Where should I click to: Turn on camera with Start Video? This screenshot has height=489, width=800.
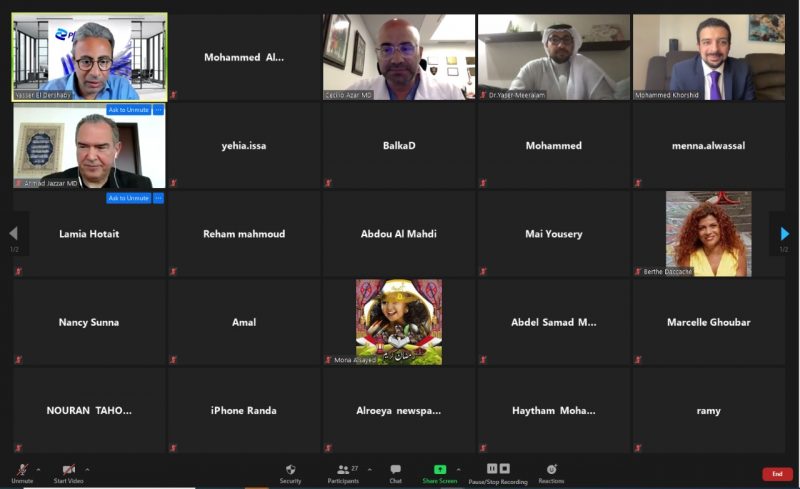coord(68,470)
